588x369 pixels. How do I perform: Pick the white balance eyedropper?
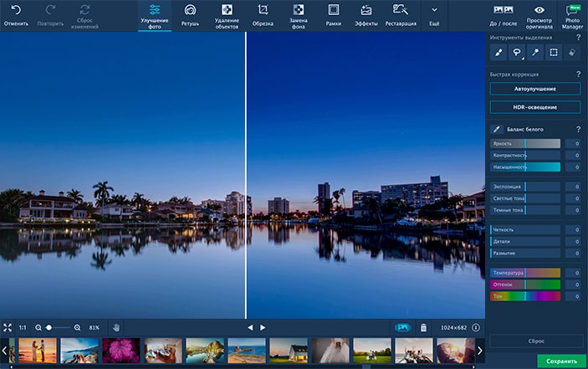click(496, 129)
